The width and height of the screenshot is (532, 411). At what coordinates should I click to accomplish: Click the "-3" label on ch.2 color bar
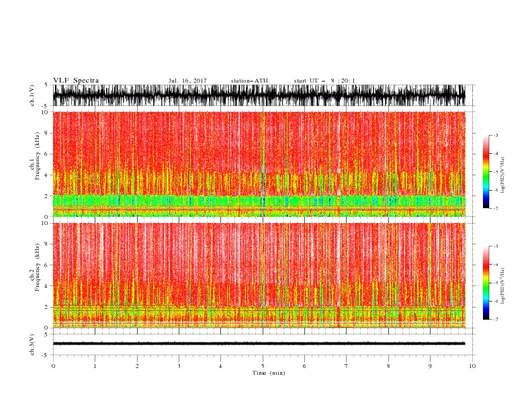(x=496, y=246)
